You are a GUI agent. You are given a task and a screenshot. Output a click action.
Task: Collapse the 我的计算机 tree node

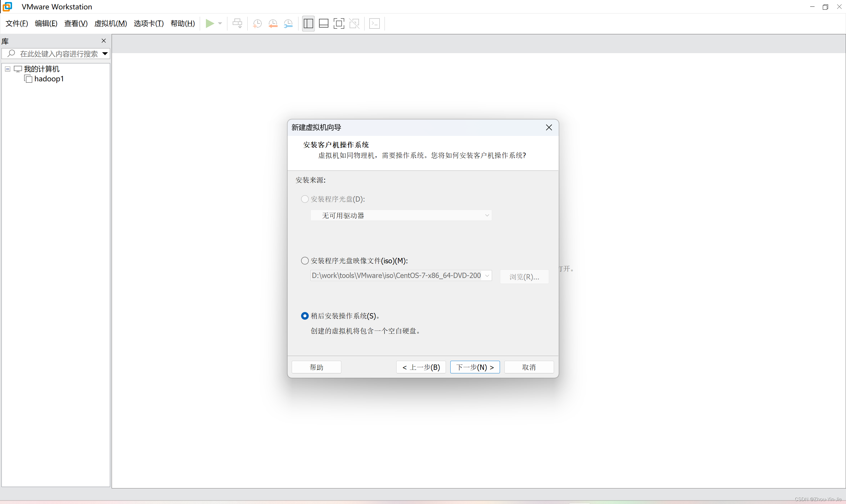[7, 69]
